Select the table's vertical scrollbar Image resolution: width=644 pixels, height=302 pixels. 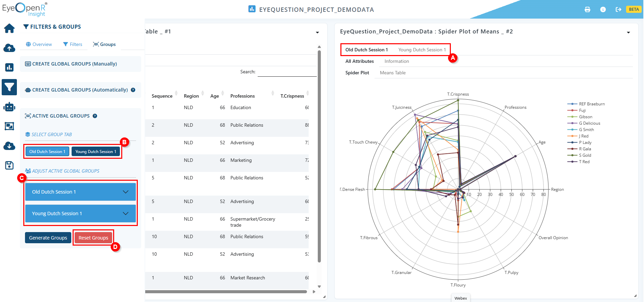click(x=319, y=156)
